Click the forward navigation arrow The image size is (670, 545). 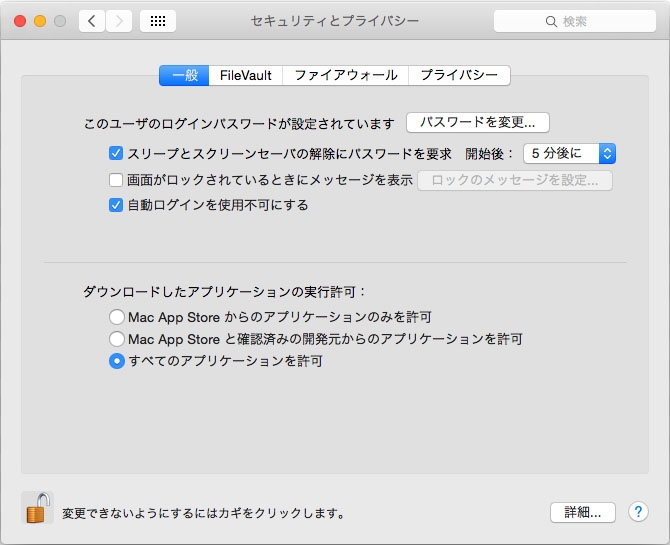[x=119, y=21]
